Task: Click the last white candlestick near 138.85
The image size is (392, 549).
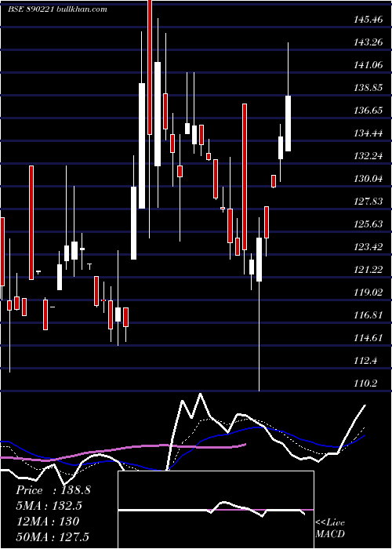Action: pyautogui.click(x=288, y=123)
